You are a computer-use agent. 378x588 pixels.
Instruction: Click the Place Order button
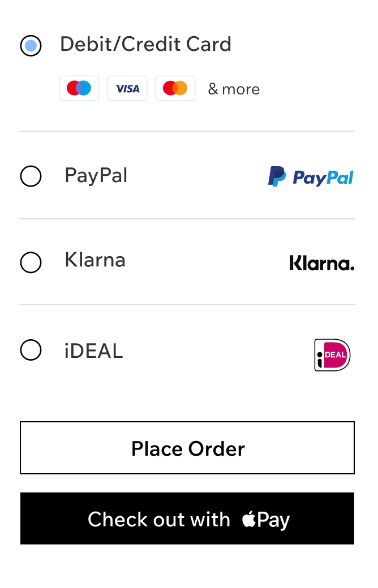[187, 448]
